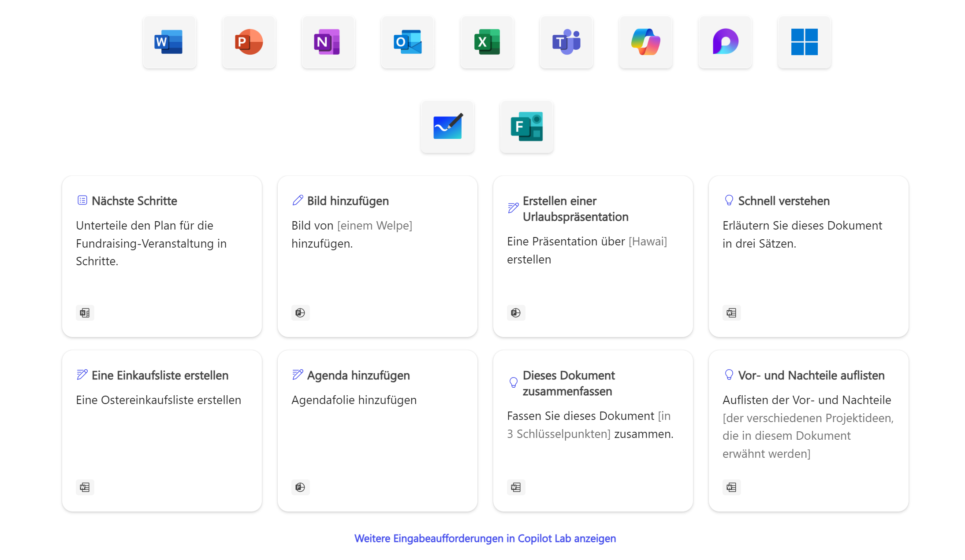
Task: Select the Copilot app icon
Action: click(x=645, y=42)
